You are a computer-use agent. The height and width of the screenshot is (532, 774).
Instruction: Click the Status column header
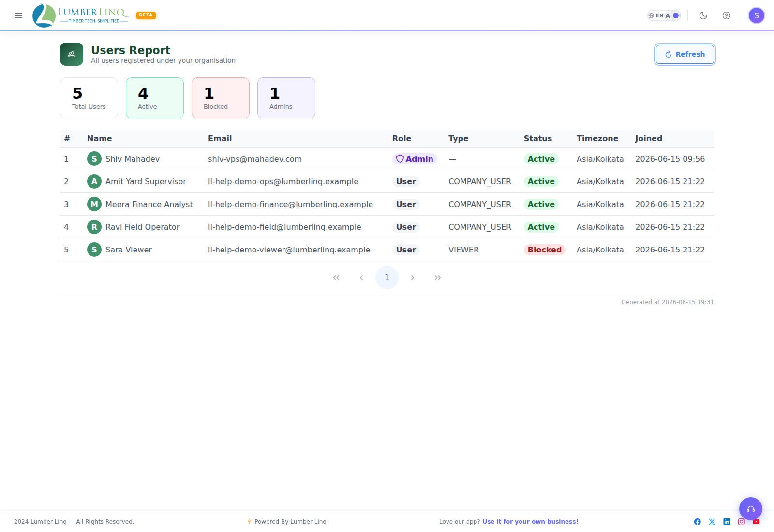[538, 138]
